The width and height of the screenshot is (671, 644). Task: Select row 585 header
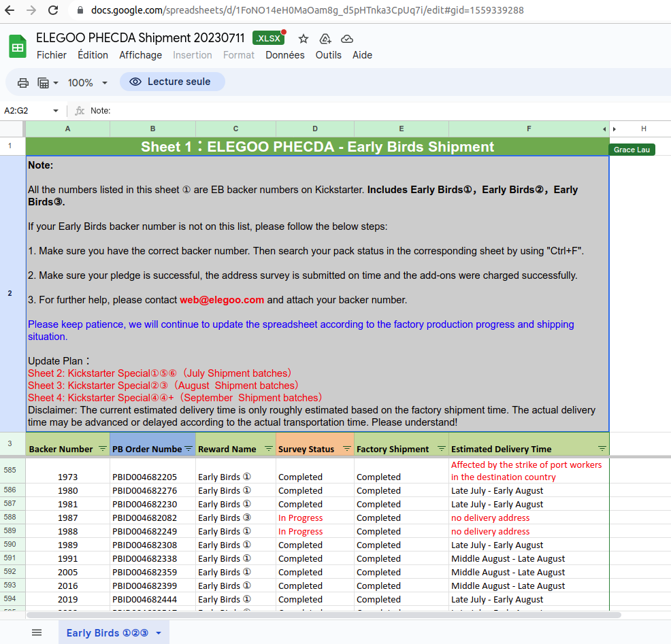click(x=12, y=471)
